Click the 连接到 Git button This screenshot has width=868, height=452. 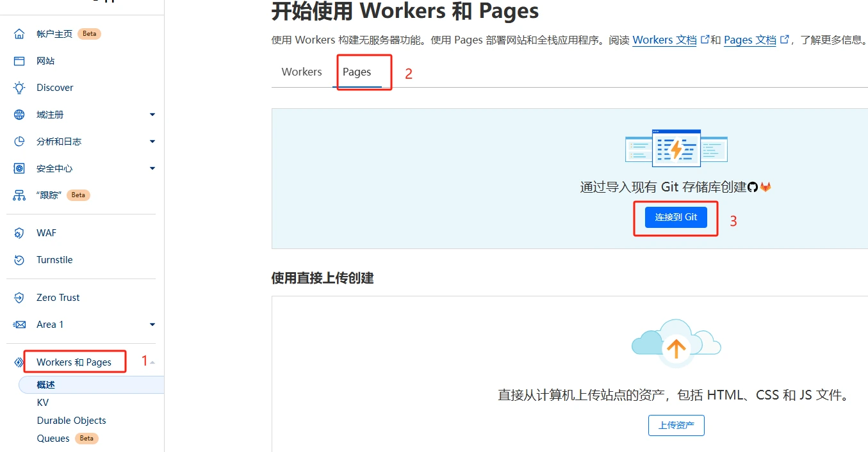click(676, 217)
